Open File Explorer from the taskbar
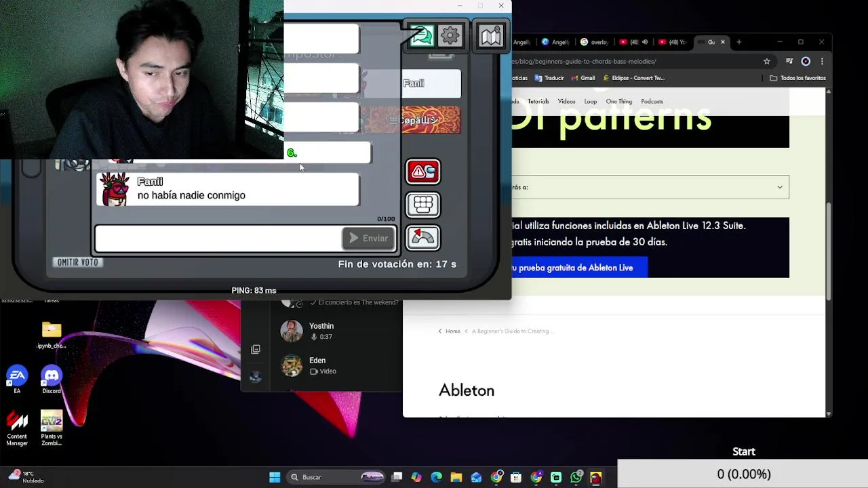 [456, 477]
